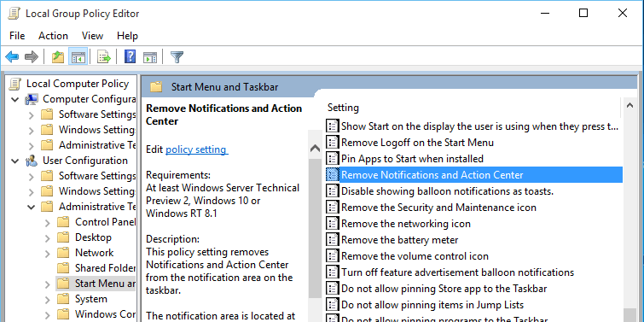Collapse the User Configuration tree node
Image resolution: width=644 pixels, height=322 pixels.
[15, 161]
